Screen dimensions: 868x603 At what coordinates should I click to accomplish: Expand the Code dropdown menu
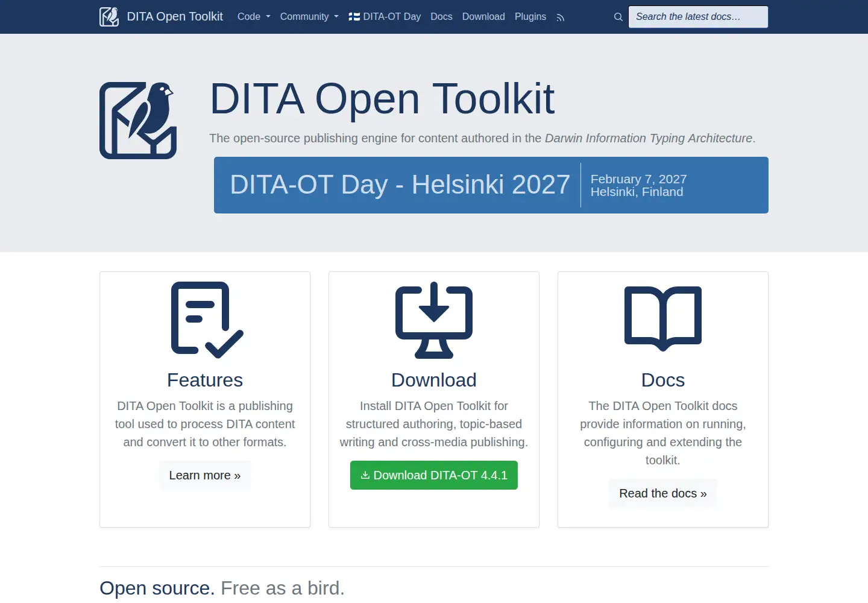click(x=254, y=17)
